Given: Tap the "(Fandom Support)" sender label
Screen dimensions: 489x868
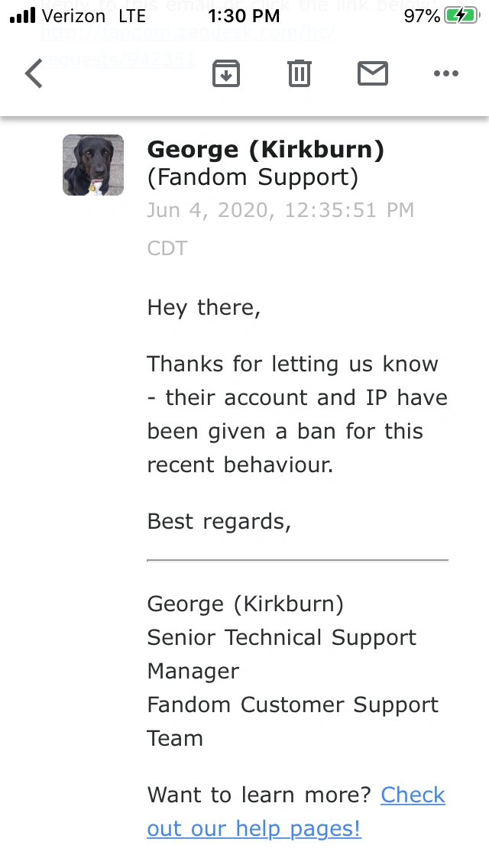Looking at the screenshot, I should (x=252, y=177).
